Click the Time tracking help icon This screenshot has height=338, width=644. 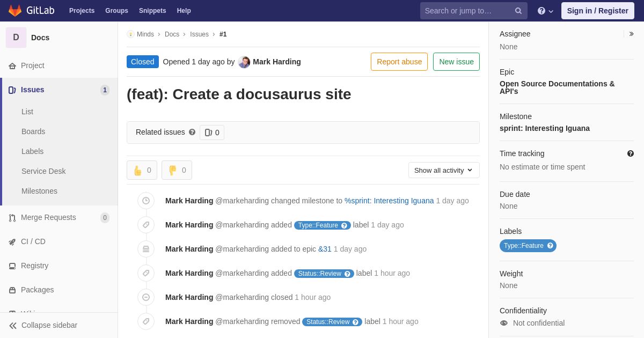click(x=631, y=153)
